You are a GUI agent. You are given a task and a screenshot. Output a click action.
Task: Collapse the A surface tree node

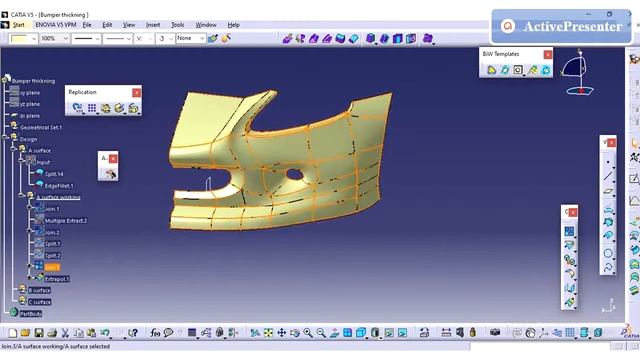pos(13,149)
